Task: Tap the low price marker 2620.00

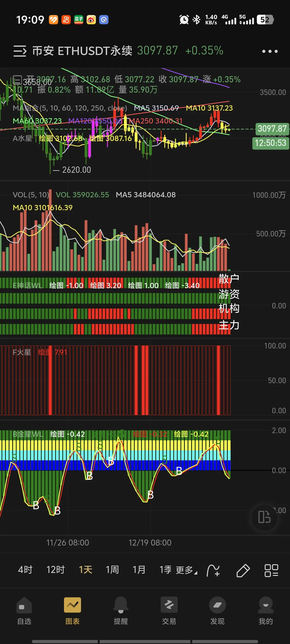Action: [x=76, y=170]
